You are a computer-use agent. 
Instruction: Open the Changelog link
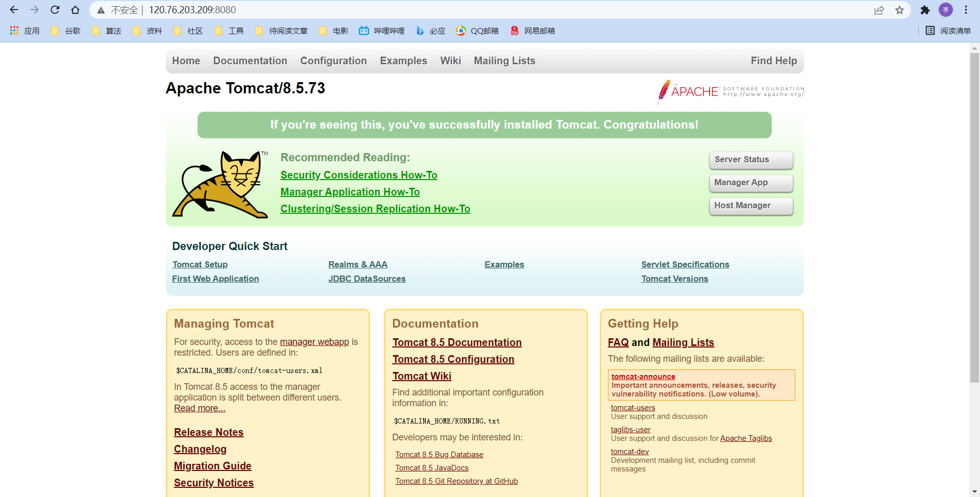(200, 449)
